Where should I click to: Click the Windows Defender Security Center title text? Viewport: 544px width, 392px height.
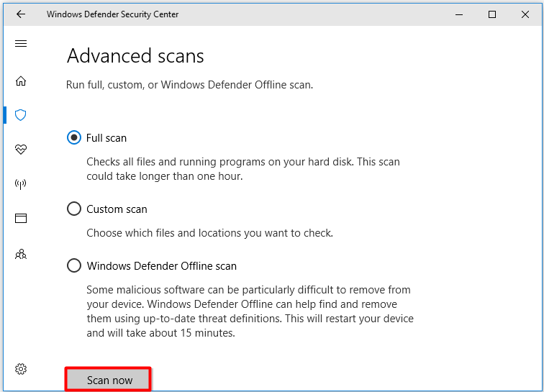click(x=113, y=14)
